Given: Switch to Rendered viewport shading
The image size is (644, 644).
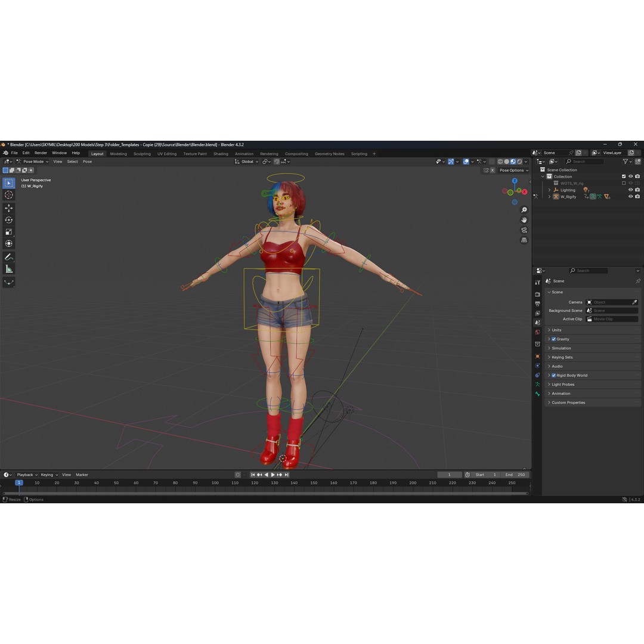Looking at the screenshot, I should coord(519,162).
